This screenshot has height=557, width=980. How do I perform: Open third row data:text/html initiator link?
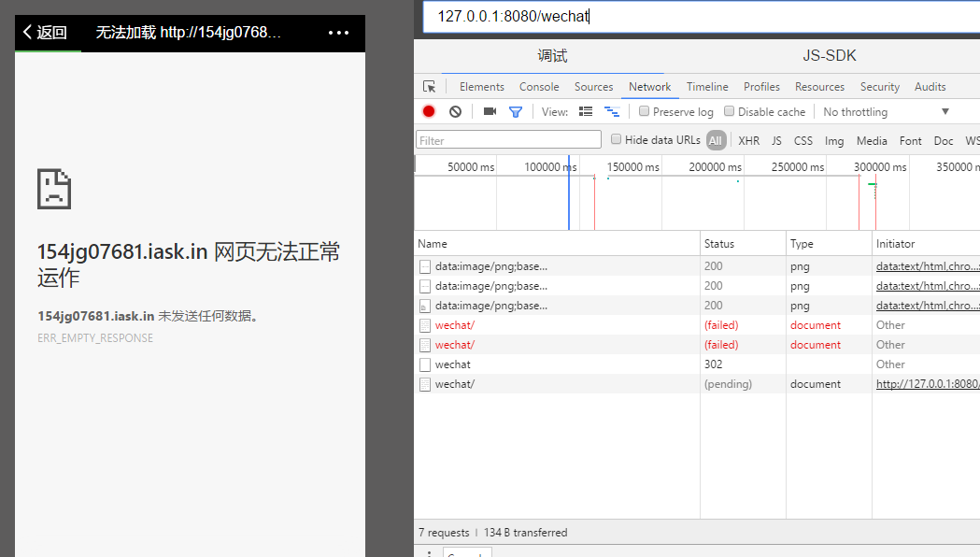928,306
